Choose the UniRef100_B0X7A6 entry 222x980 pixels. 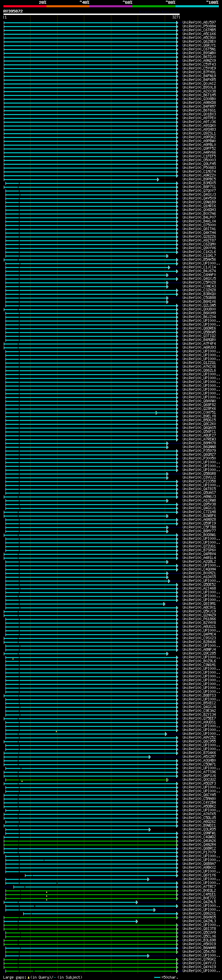click(x=199, y=214)
